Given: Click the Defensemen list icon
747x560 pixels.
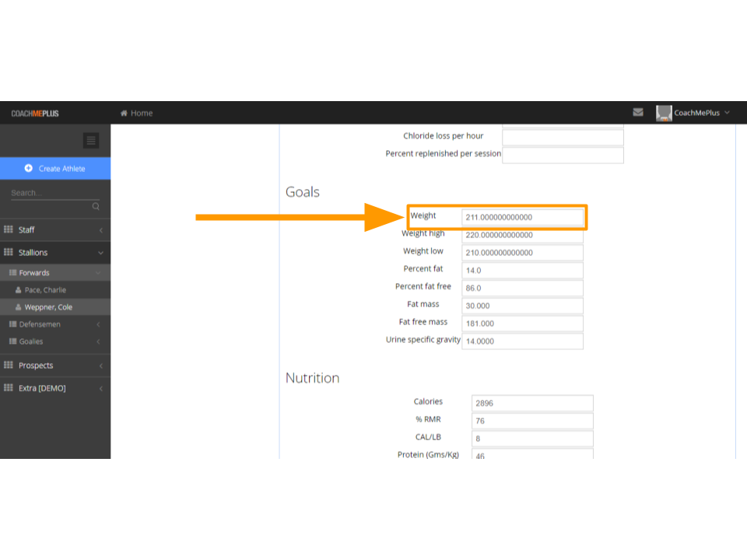Looking at the screenshot, I should tap(13, 324).
